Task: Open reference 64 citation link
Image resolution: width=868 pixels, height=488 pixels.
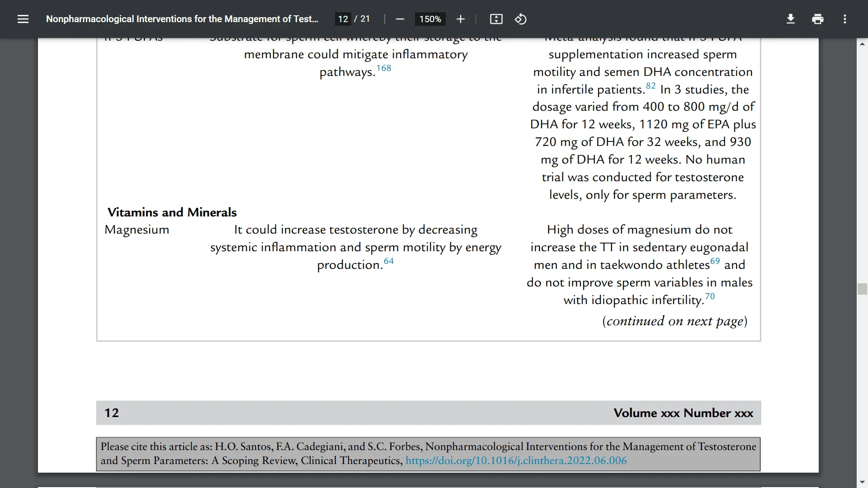Action: tap(389, 261)
